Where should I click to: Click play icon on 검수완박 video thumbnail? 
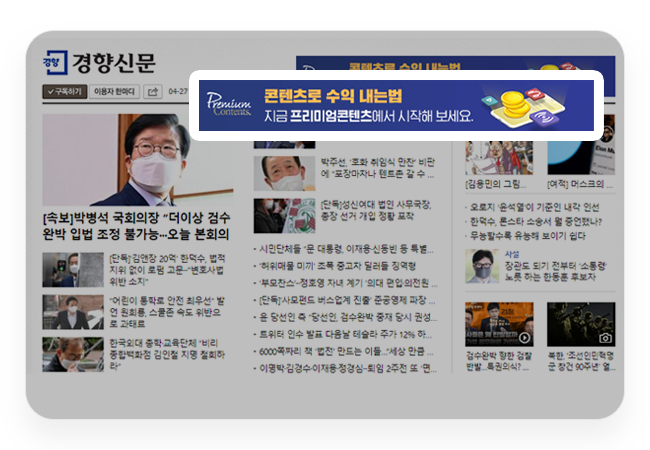525,338
